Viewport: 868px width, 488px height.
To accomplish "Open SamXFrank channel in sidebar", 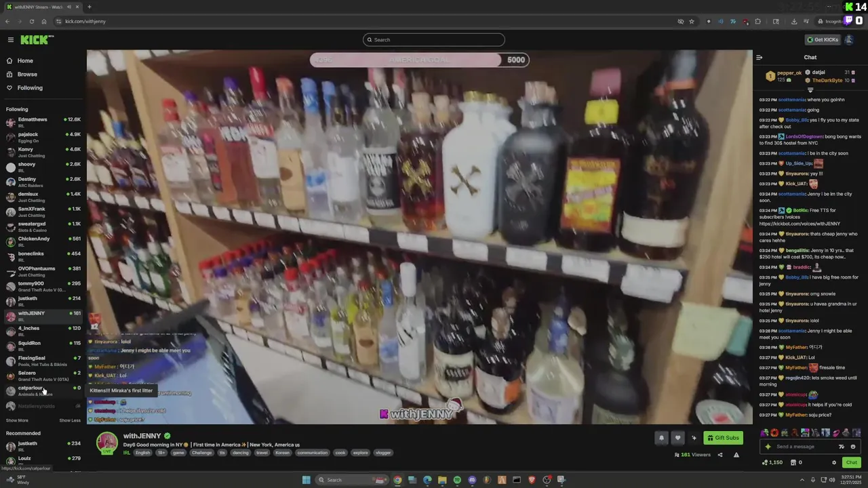I will point(43,212).
